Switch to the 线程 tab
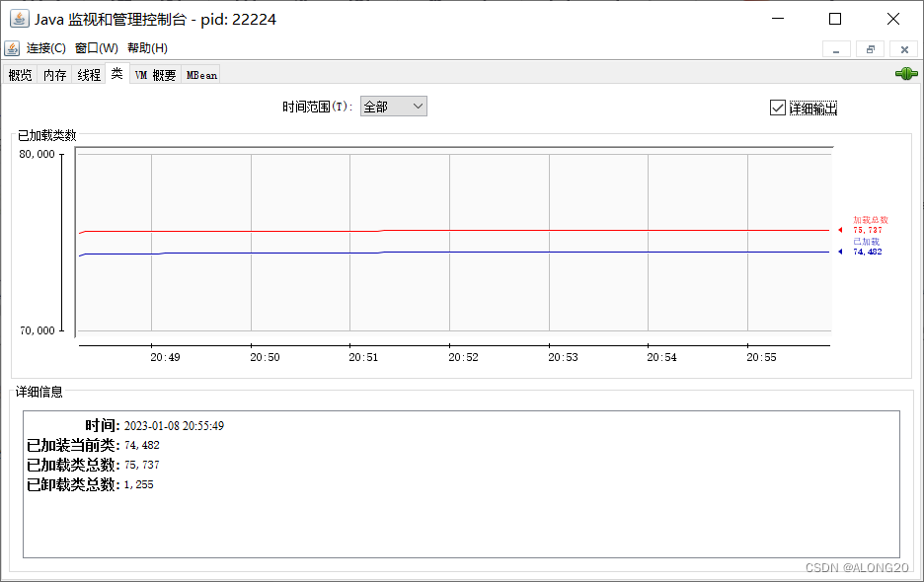924x582 pixels. tap(89, 75)
